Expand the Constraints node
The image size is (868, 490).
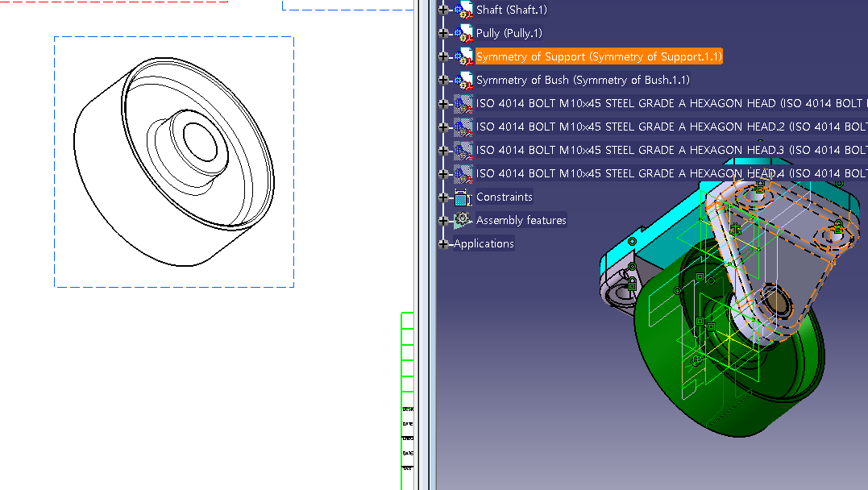click(x=442, y=197)
